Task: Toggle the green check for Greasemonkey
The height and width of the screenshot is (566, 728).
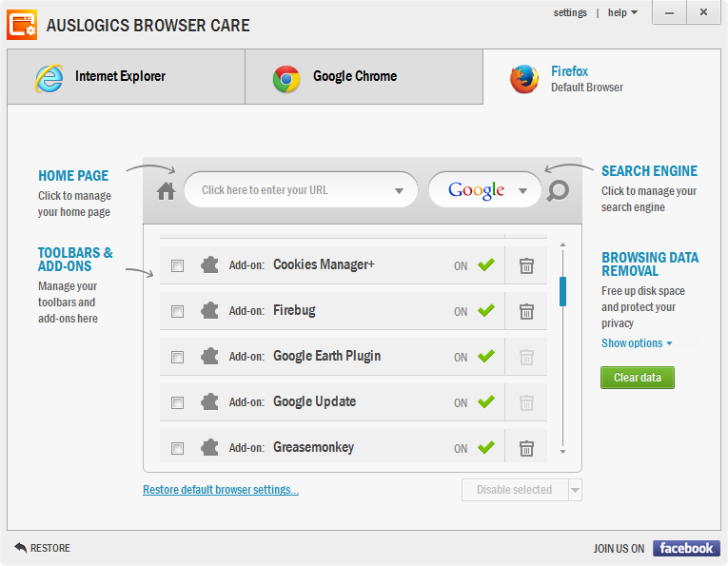Action: 486,447
